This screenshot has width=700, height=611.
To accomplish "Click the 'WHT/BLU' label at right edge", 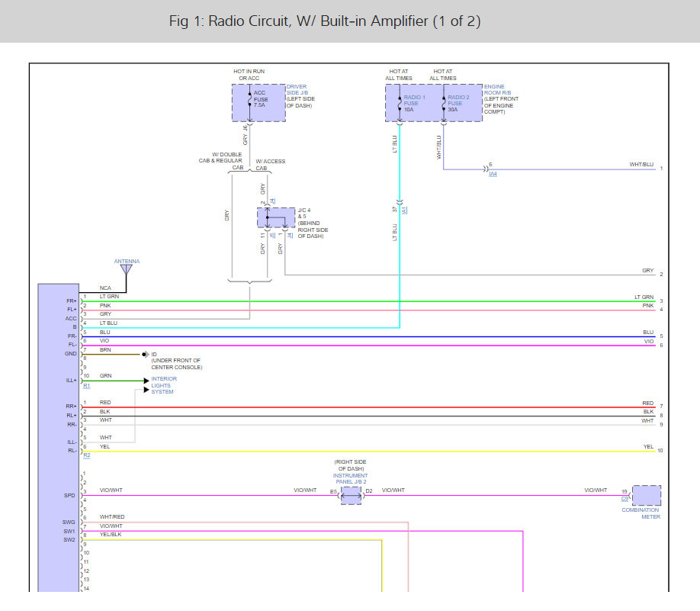I will click(641, 164).
